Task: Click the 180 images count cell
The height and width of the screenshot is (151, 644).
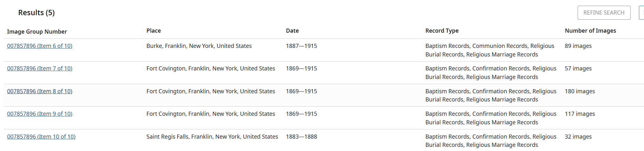Action: click(x=580, y=91)
